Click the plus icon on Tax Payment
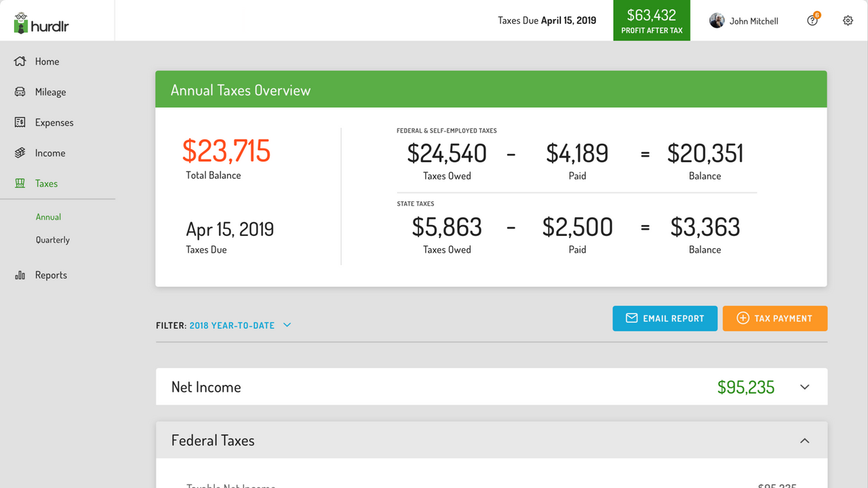Viewport: 868px width, 488px height. [x=743, y=318]
